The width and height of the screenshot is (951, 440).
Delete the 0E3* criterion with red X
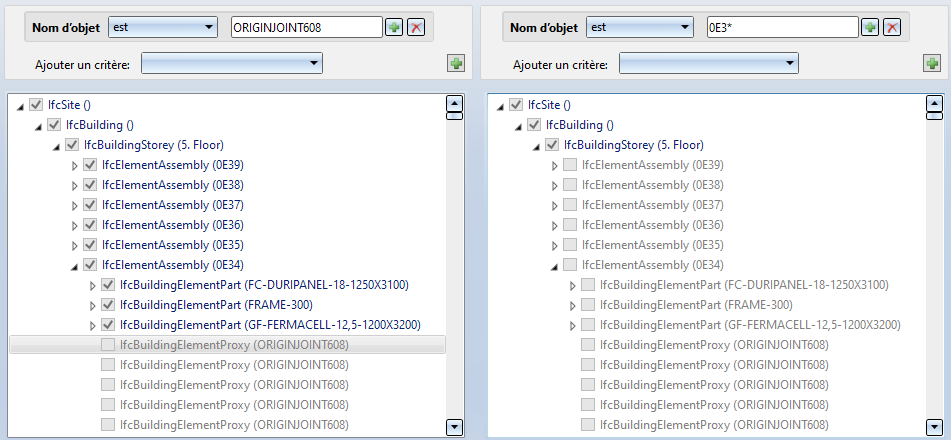click(x=892, y=27)
